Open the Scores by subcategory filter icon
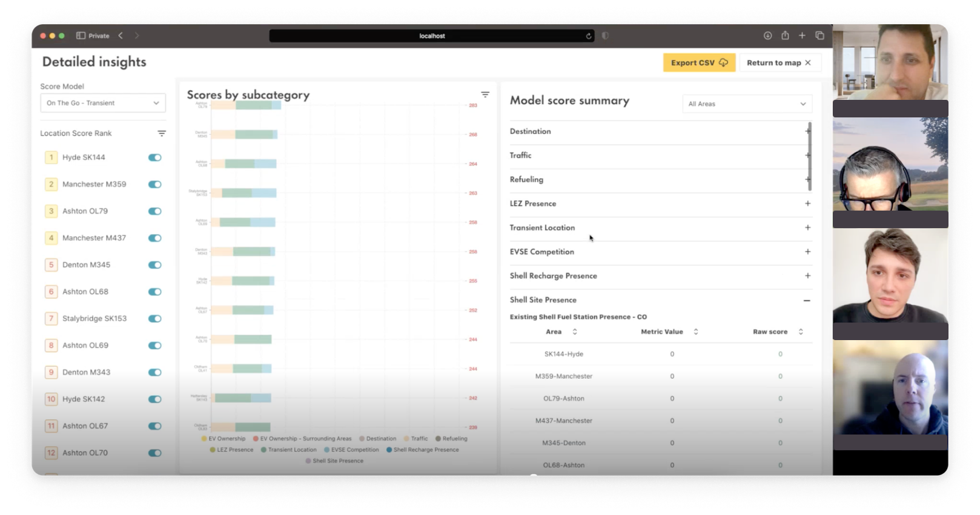The image size is (980, 515). click(485, 94)
